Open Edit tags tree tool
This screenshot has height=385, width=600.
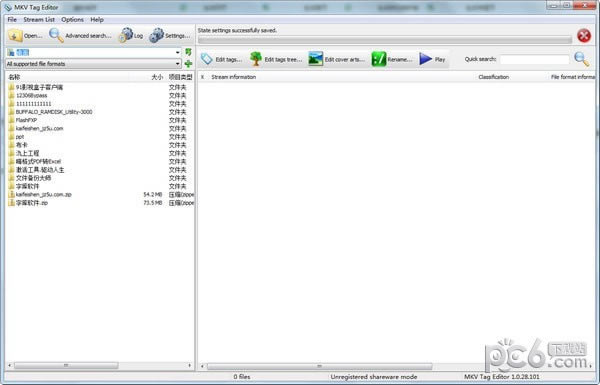(276, 59)
